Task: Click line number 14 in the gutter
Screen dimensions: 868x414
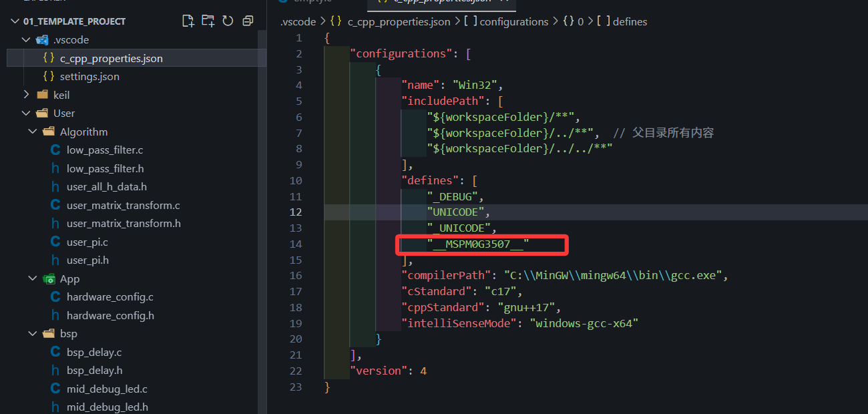Action: pyautogui.click(x=296, y=244)
